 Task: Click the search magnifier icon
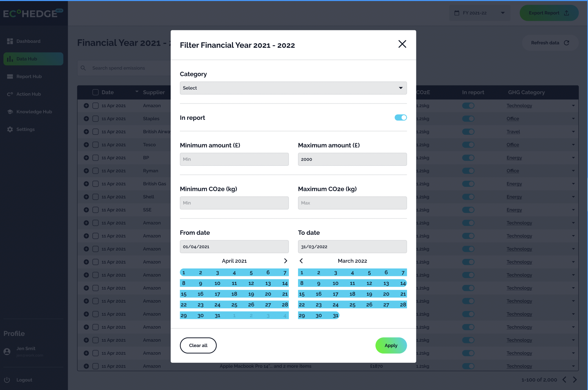[83, 68]
